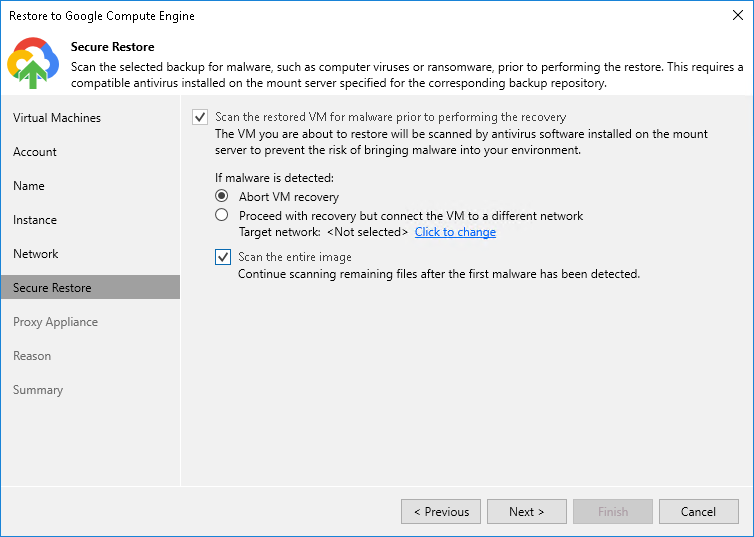
Task: Close the Restore to Google Compute Engine dialog
Action: pos(735,15)
